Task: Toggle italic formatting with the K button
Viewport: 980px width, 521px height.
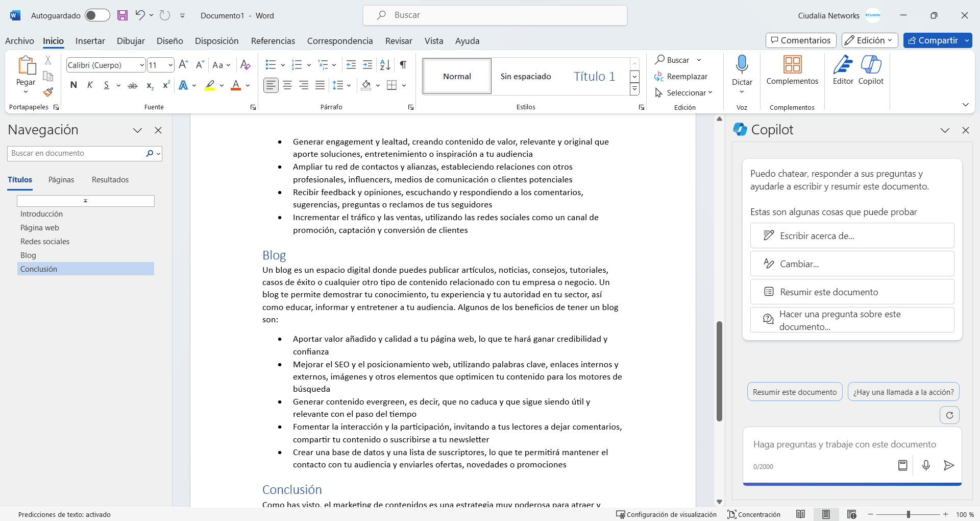Action: (90, 85)
